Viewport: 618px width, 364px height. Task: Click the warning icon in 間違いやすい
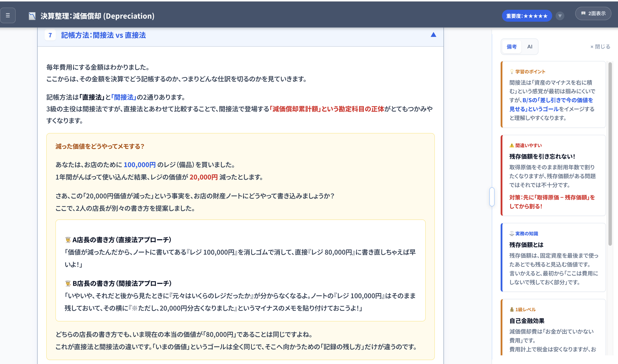click(x=512, y=145)
